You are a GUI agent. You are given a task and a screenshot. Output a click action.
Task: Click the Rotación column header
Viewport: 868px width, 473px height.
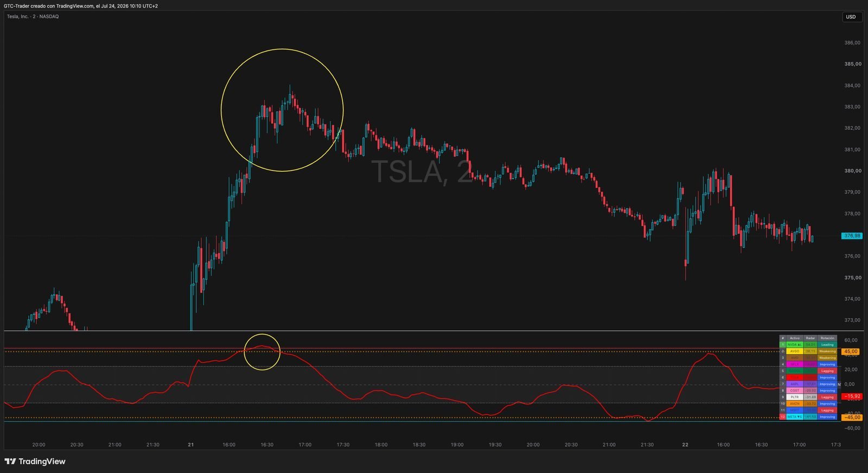pos(827,338)
